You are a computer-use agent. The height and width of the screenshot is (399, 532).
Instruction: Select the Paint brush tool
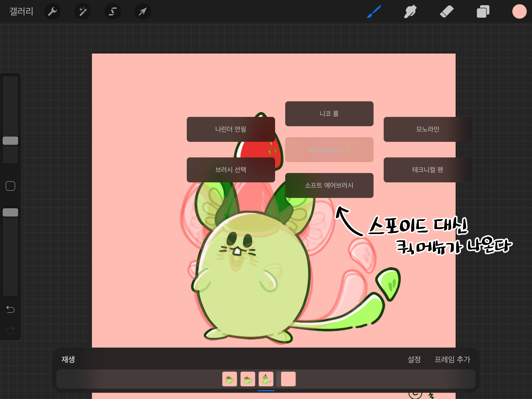click(x=374, y=11)
